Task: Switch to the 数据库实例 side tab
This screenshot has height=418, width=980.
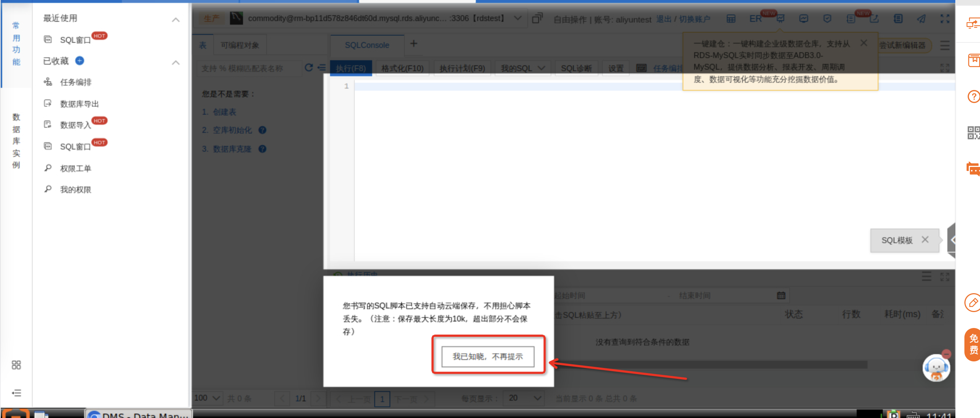Action: 16,140
